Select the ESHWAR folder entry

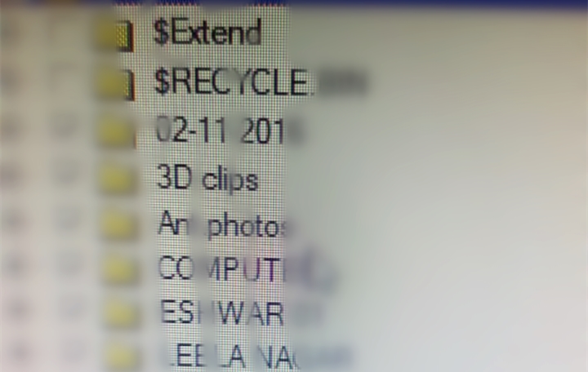click(240, 312)
